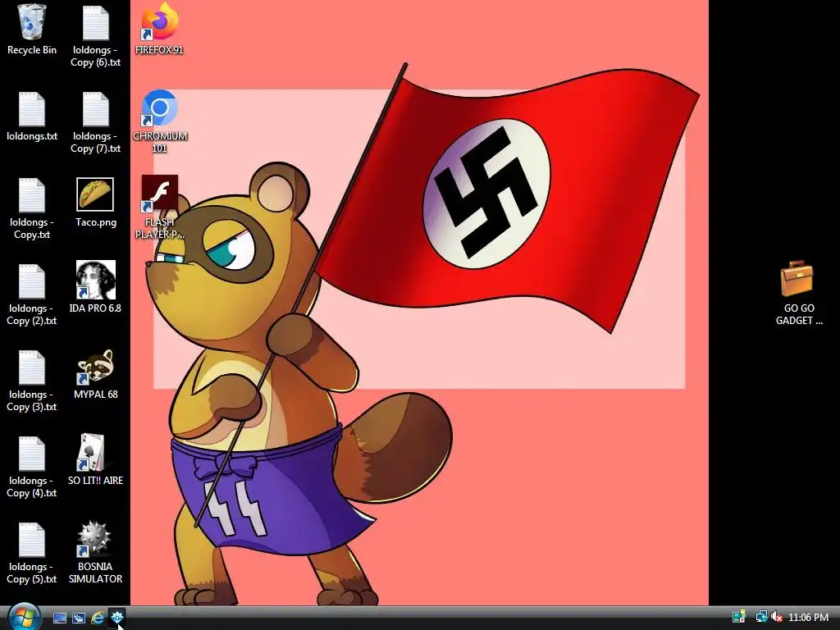Select the IDA PRO 6.8 shortcut
Screen dimensions: 840x630
tap(95, 281)
